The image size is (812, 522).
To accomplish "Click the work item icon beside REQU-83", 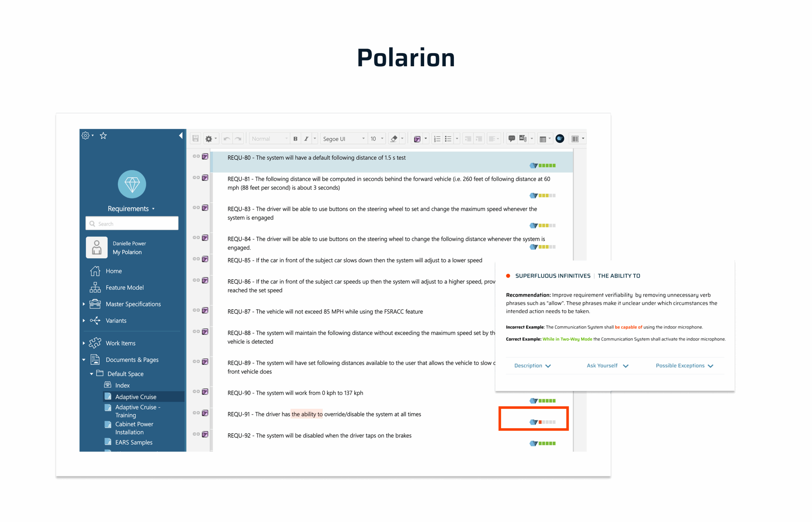I will [205, 207].
